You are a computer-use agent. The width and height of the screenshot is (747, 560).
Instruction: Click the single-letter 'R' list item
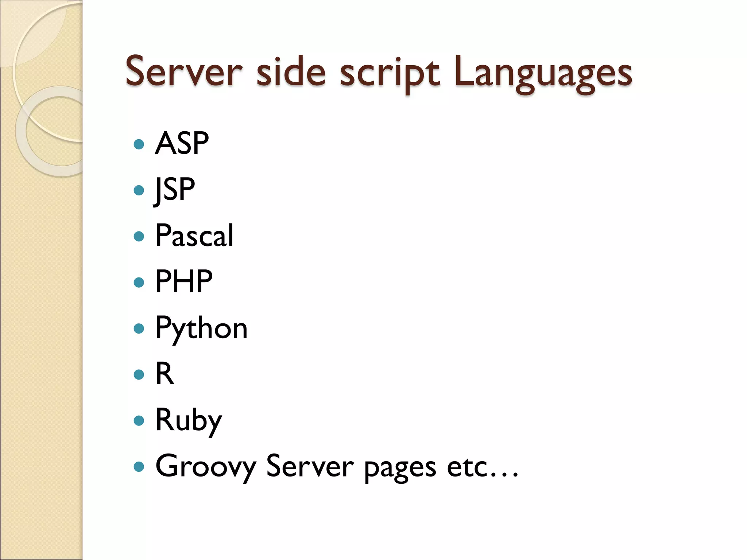165,374
